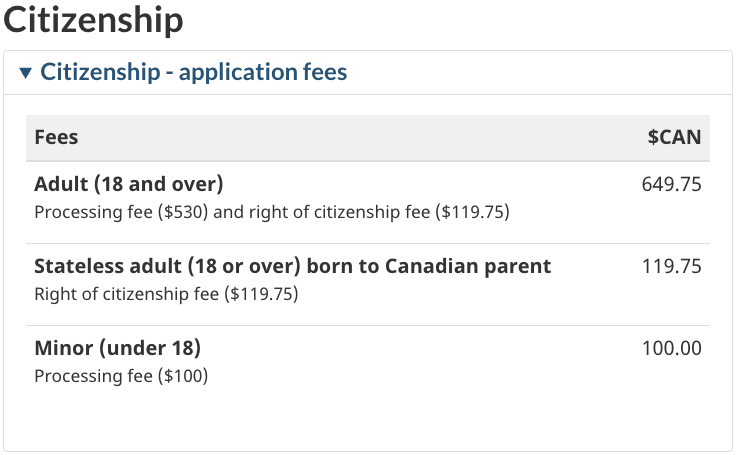Image resolution: width=741 pixels, height=455 pixels.
Task: Click the Fees column header
Action: (x=56, y=137)
